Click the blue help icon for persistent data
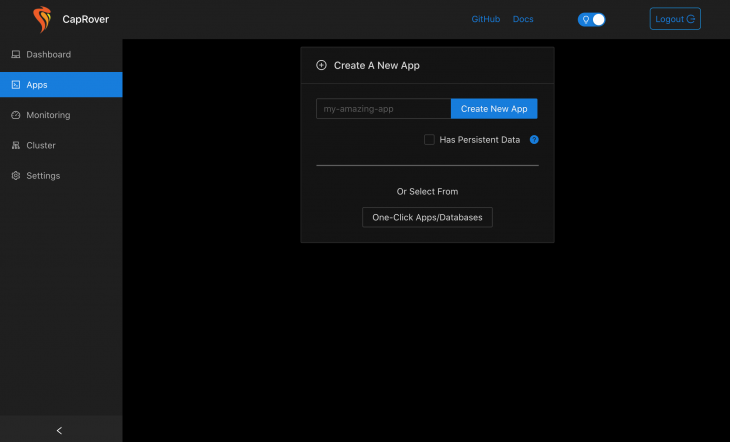Image resolution: width=730 pixels, height=442 pixels. tap(534, 140)
